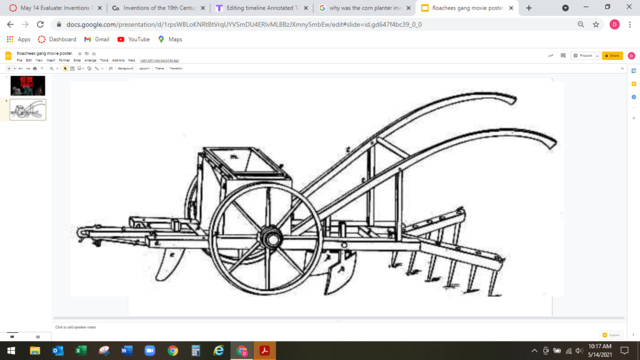
Task: Open the Help menu
Action: pyautogui.click(x=131, y=60)
